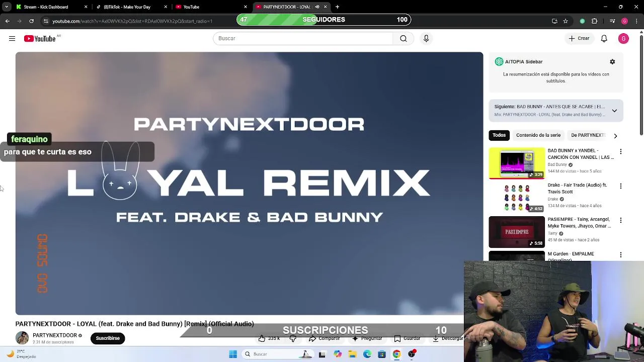Image resolution: width=644 pixels, height=362 pixels.
Task: Open Bad Bunny x Yandel video thumbnail
Action: pyautogui.click(x=517, y=163)
